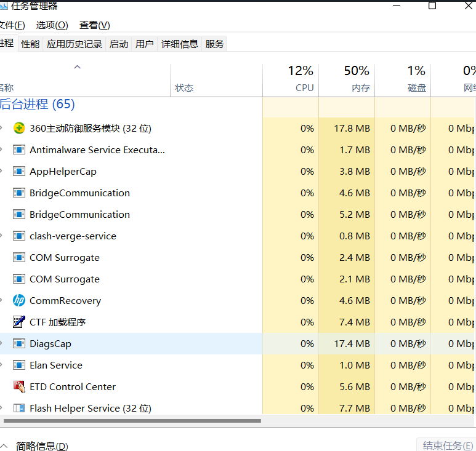The width and height of the screenshot is (476, 451).
Task: Select the CTF 加载程序 row name
Action: [58, 322]
